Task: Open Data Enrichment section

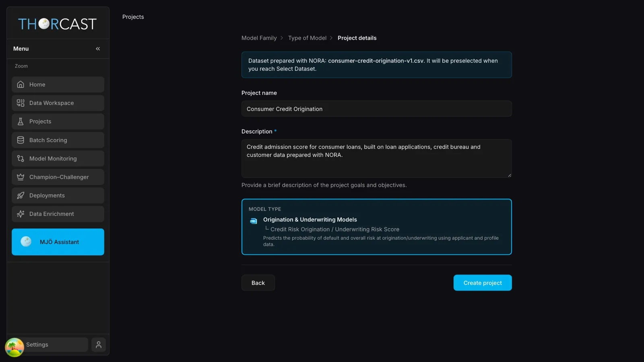Action: [x=58, y=214]
